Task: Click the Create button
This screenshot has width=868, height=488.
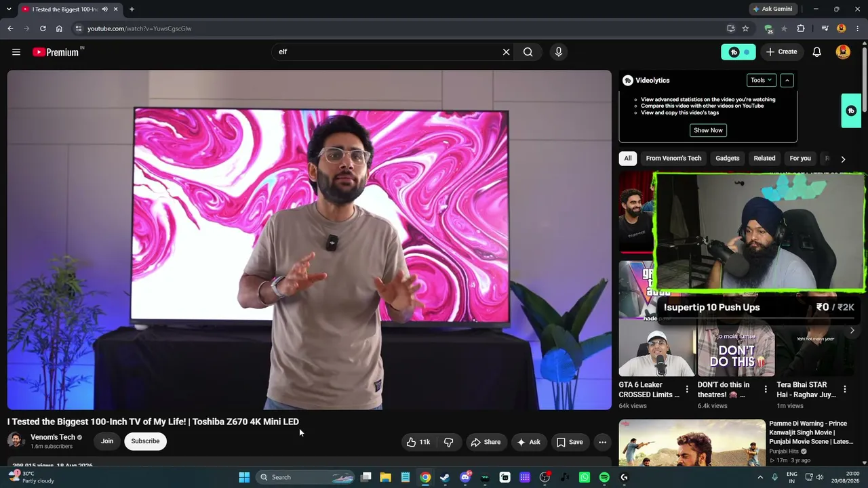Action: 782,52
